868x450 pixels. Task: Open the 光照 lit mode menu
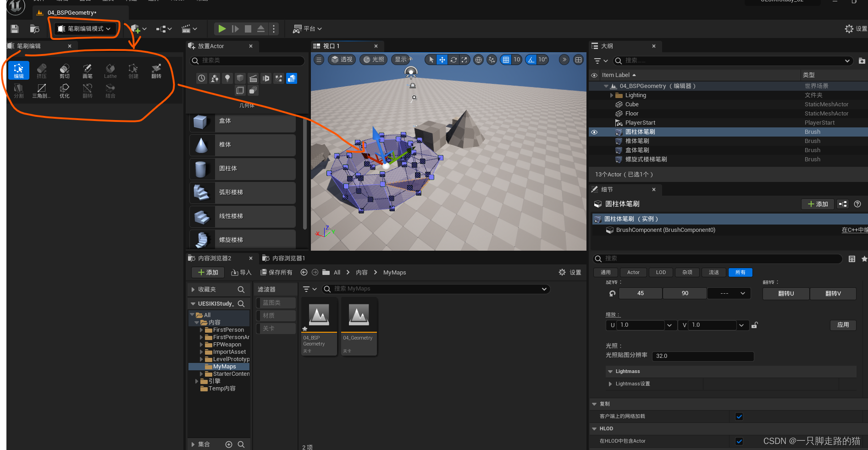(373, 60)
